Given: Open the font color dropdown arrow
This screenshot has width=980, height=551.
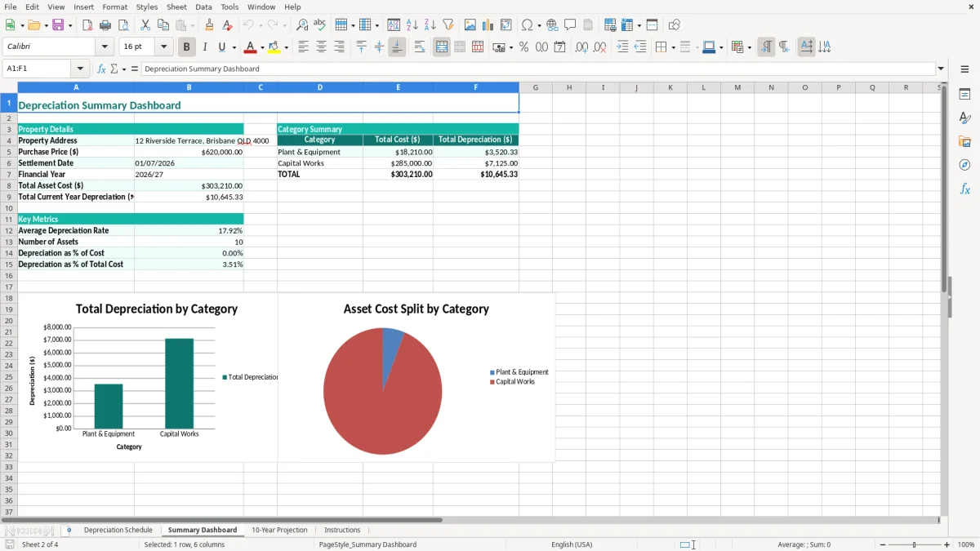Looking at the screenshot, I should 262,47.
